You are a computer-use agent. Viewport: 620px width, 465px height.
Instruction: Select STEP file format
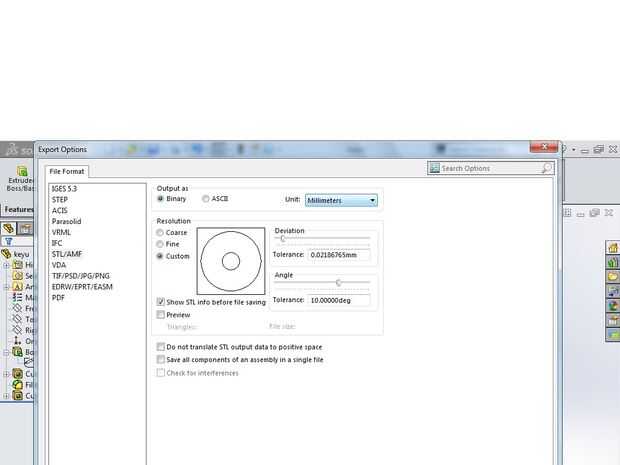pyautogui.click(x=60, y=200)
